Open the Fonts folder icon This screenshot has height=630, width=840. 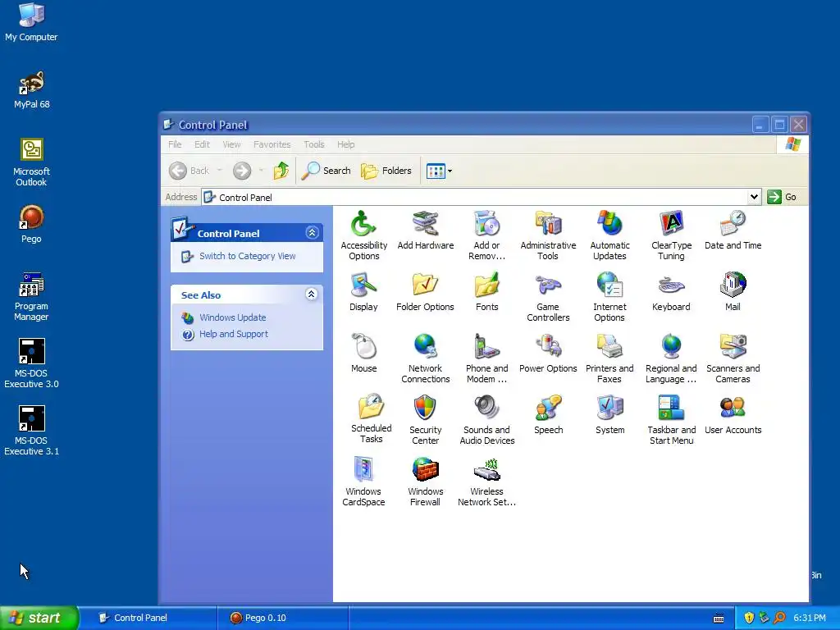[x=486, y=285]
